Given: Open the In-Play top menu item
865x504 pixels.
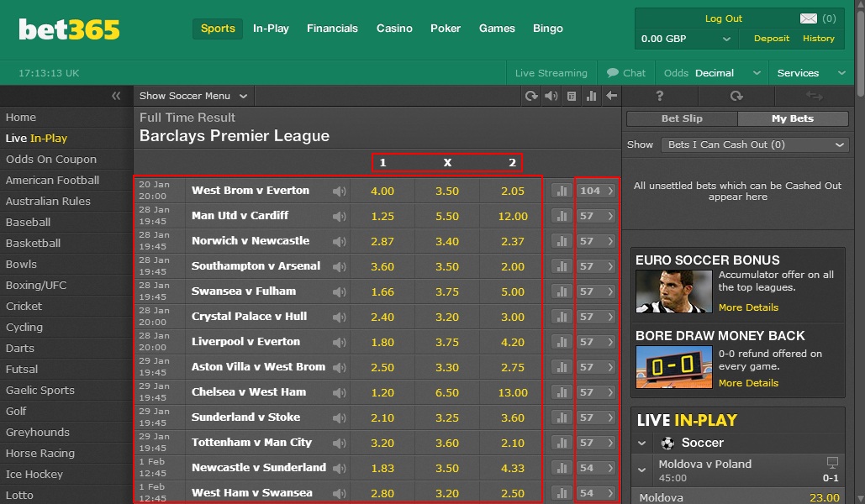Looking at the screenshot, I should click(271, 28).
